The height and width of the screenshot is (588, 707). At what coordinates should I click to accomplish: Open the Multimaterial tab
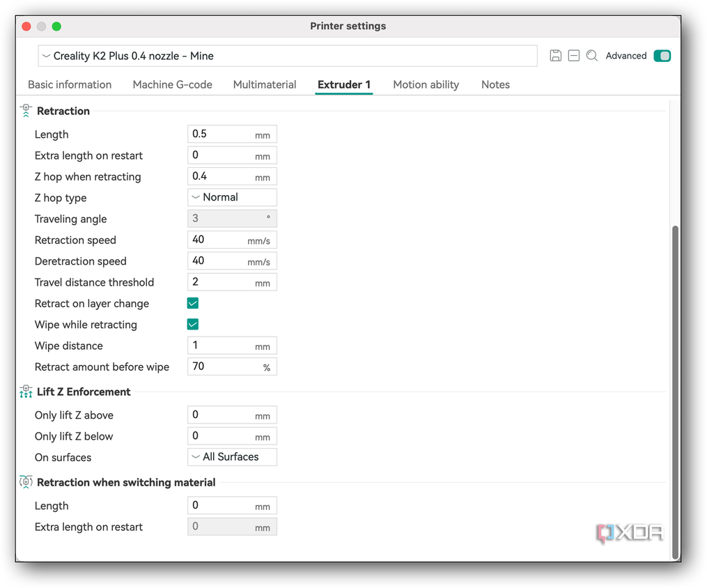265,85
